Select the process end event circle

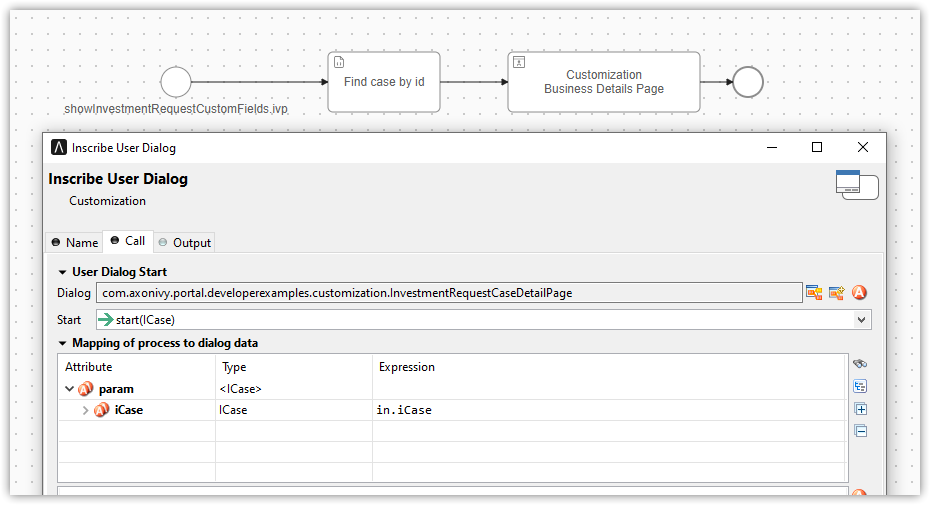747,82
